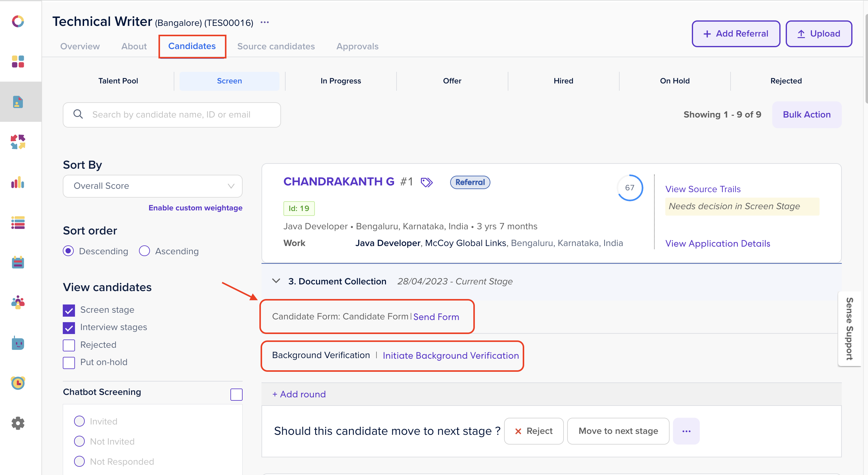Open the Source candidates tab
The height and width of the screenshot is (475, 868).
coord(276,47)
